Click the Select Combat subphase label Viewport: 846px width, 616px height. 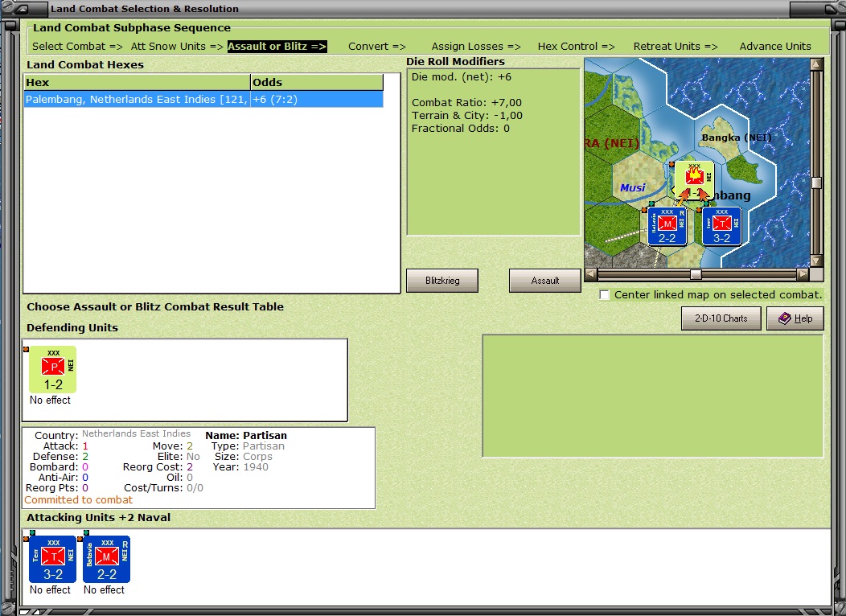pyautogui.click(x=77, y=47)
